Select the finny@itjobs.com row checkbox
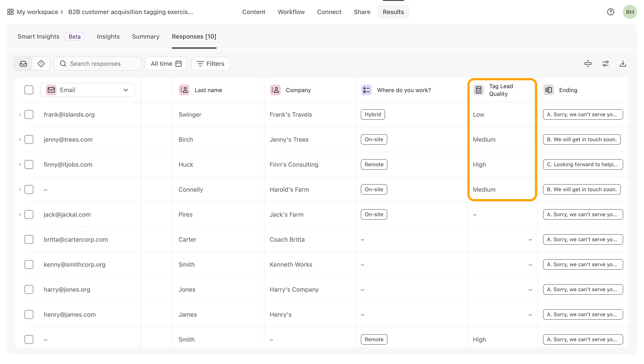This screenshot has width=644, height=364. click(x=29, y=164)
